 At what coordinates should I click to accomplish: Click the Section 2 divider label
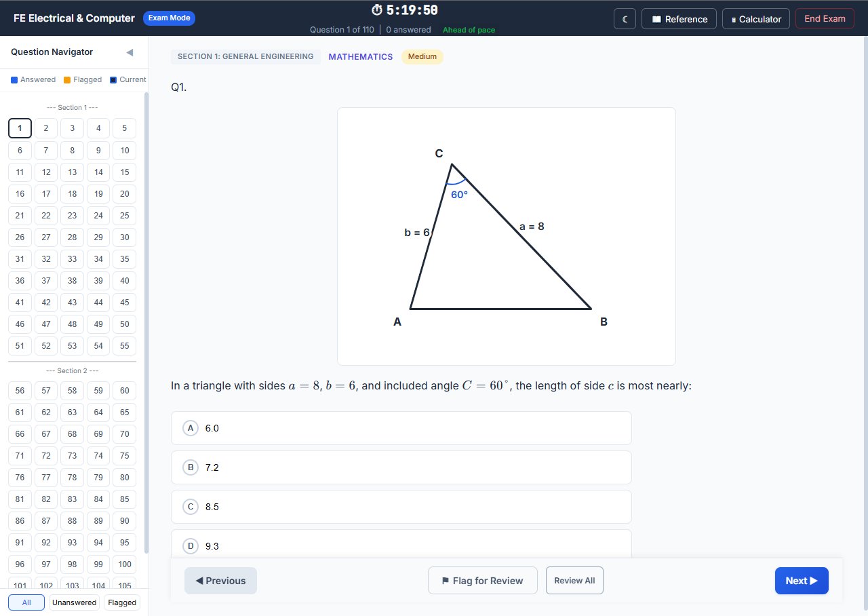click(72, 371)
